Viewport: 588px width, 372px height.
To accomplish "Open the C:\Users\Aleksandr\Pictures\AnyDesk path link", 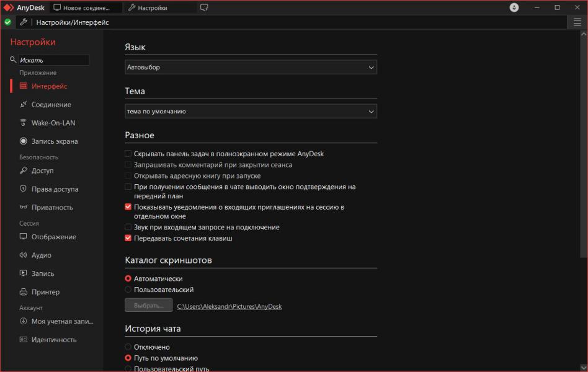I will [229, 306].
